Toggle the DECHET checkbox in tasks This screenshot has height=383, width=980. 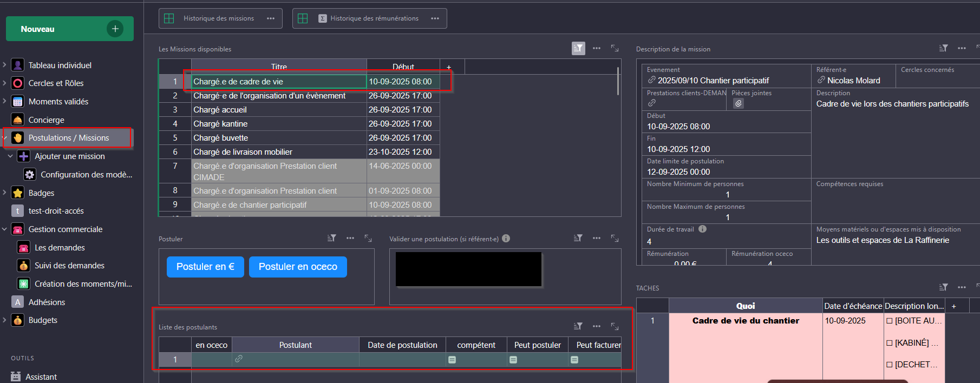889,365
